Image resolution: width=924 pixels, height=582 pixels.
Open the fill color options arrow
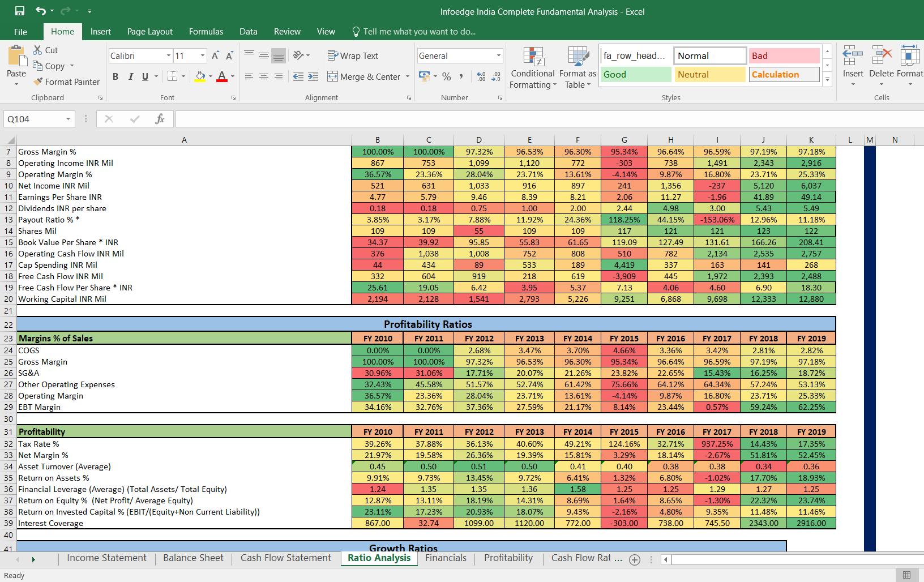coord(211,76)
